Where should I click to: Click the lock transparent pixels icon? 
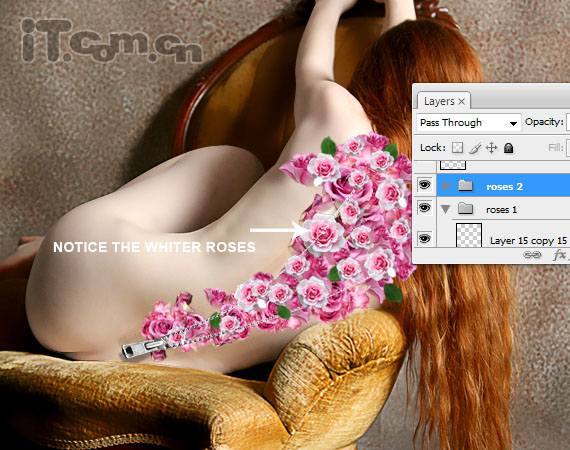point(457,148)
